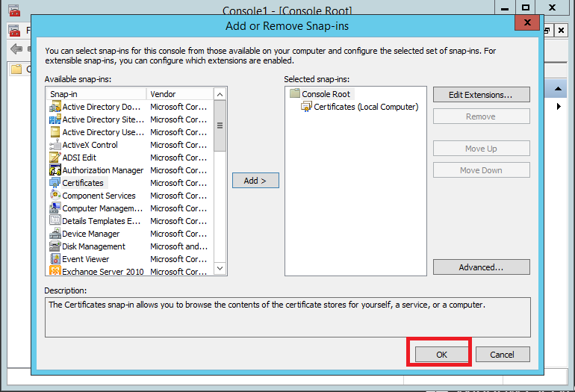The width and height of the screenshot is (575, 392).
Task: Choose the ADSI Edit snap-in icon
Action: [55, 158]
